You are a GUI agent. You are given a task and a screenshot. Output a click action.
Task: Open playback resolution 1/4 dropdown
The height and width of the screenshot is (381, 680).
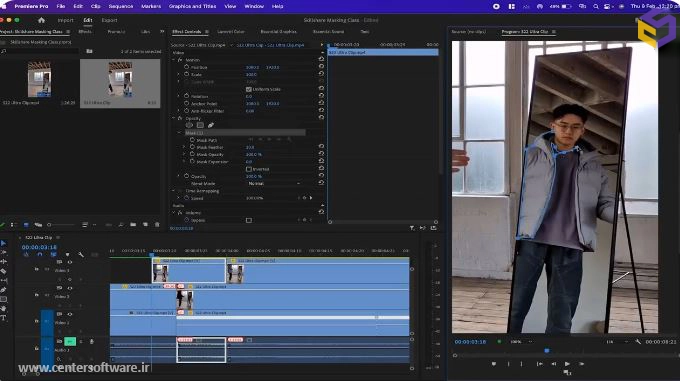point(616,342)
